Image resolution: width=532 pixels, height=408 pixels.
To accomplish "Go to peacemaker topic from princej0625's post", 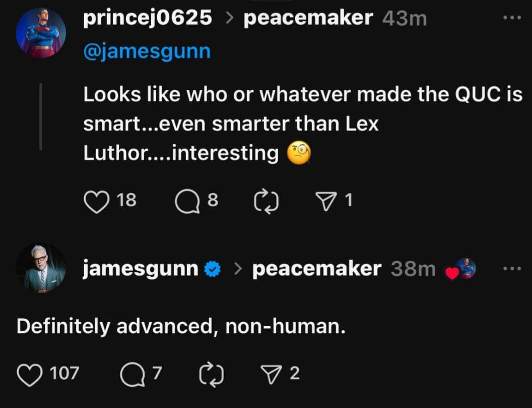I will (x=308, y=18).
